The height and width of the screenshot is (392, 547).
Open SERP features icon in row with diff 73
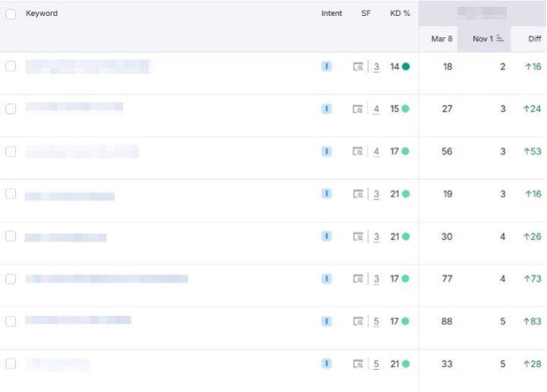click(358, 279)
